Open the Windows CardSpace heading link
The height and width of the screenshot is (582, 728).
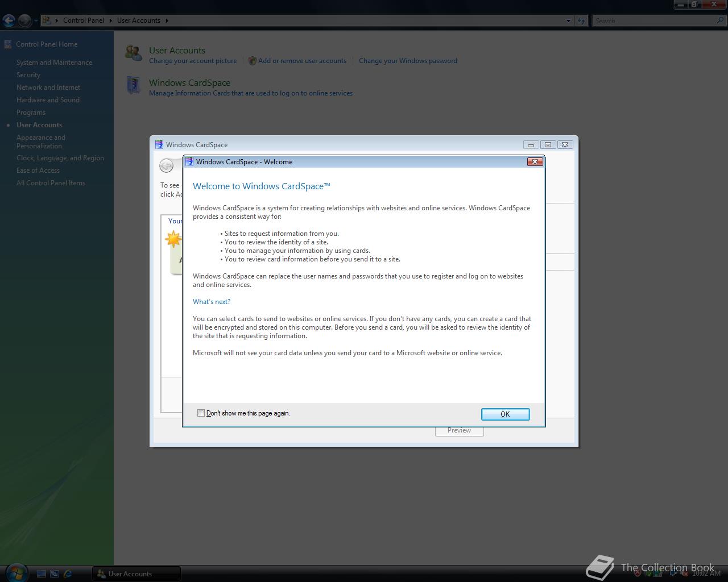coord(189,82)
